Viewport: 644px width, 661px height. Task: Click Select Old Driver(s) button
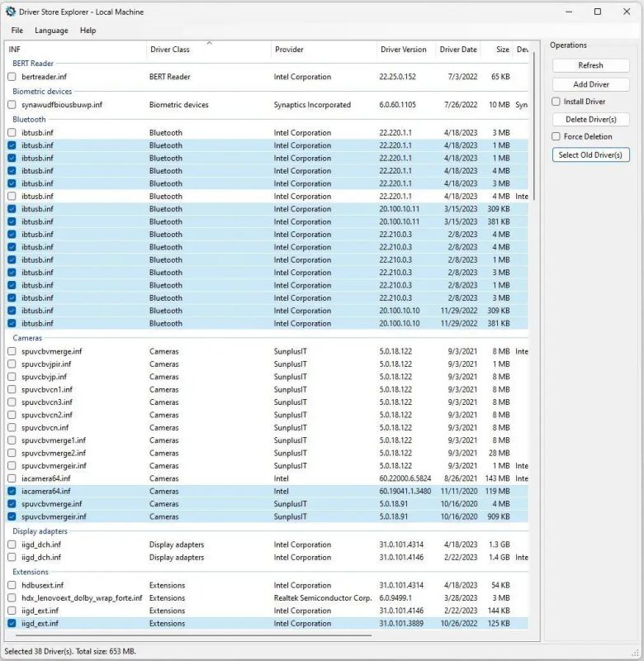pos(590,155)
